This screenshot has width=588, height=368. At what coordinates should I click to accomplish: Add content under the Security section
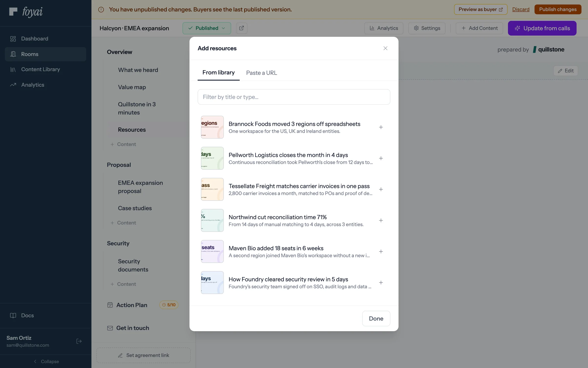point(123,284)
